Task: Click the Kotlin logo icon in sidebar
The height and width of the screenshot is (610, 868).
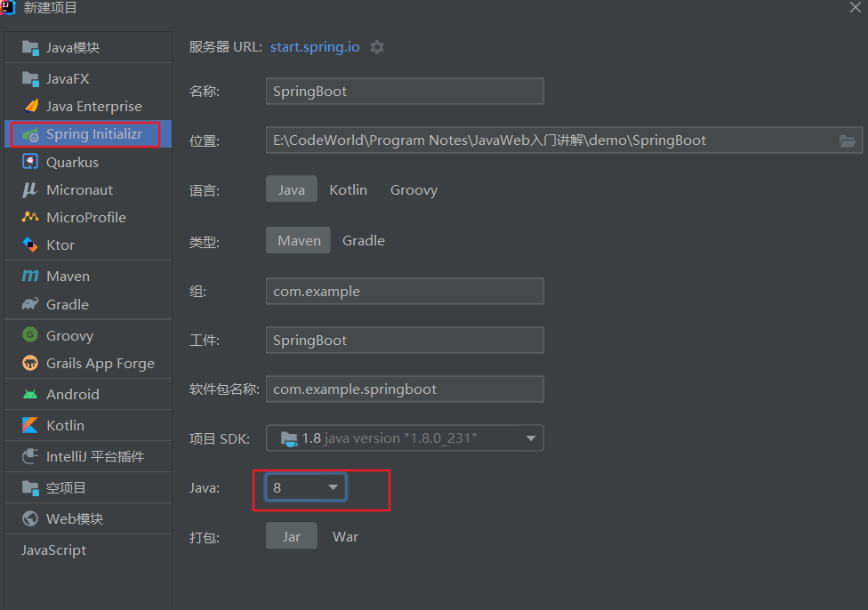Action: 30,425
